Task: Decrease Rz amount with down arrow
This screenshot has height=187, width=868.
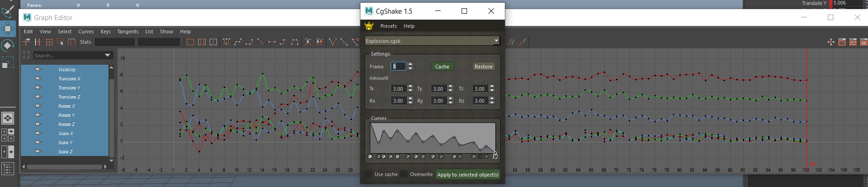Action: 492,103
